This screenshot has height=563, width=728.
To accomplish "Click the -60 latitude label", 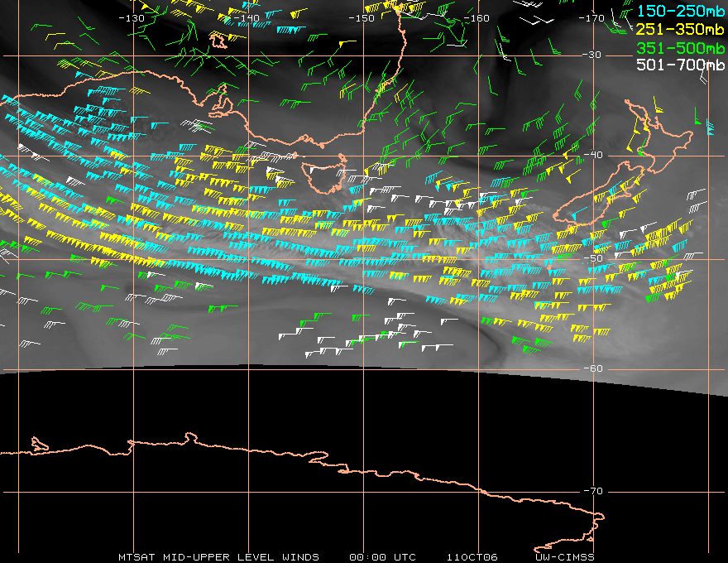I will (x=593, y=368).
